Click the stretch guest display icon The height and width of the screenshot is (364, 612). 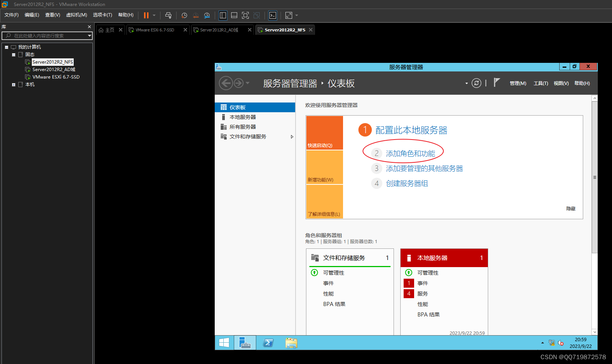(x=289, y=15)
